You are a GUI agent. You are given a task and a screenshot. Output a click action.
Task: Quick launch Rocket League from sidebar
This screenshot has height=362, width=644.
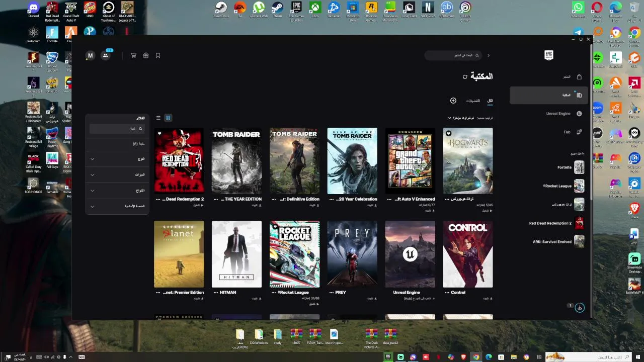pyautogui.click(x=563, y=186)
